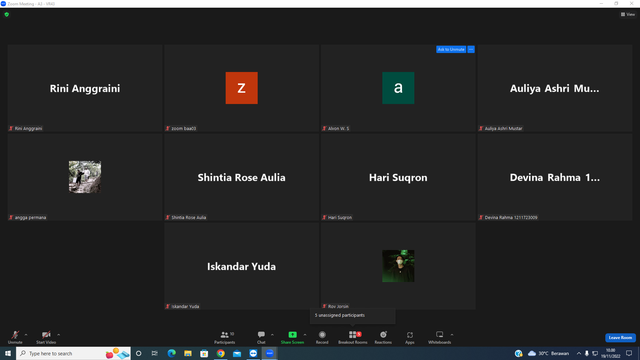Open Google Chrome from taskbar
This screenshot has width=640, height=360.
(220, 353)
